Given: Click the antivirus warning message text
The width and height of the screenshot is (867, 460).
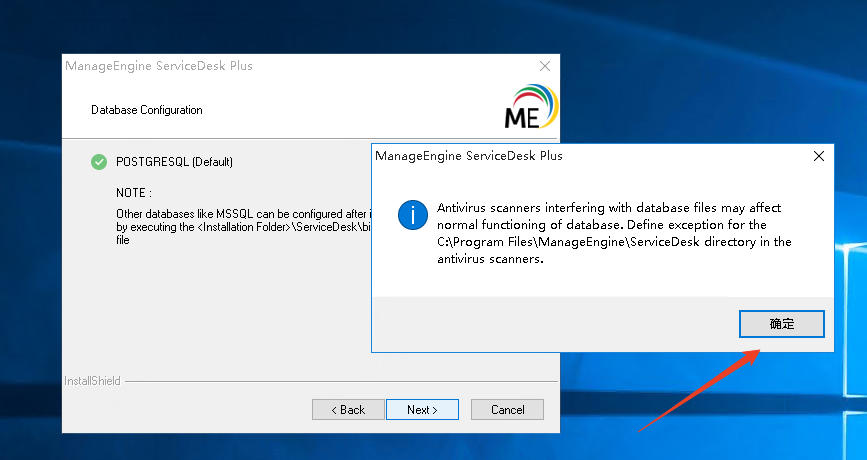Looking at the screenshot, I should (614, 233).
